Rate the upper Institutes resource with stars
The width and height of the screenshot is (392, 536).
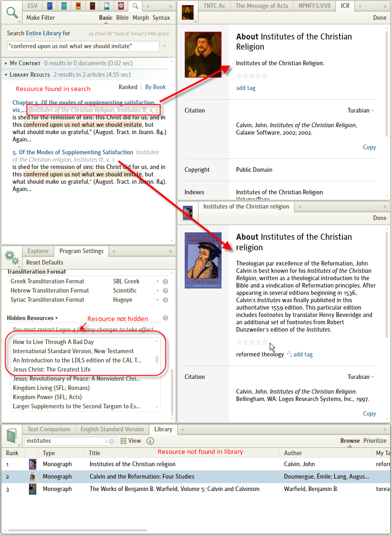[252, 76]
